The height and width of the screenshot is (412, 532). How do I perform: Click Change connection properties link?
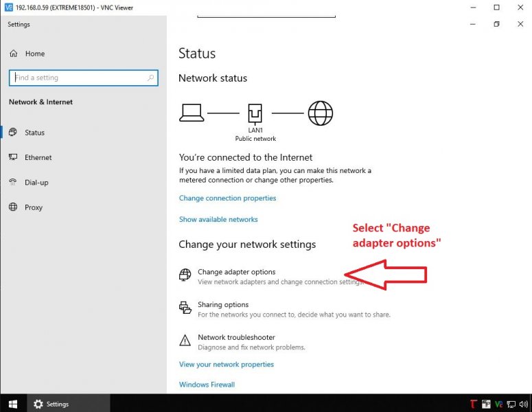(x=227, y=198)
